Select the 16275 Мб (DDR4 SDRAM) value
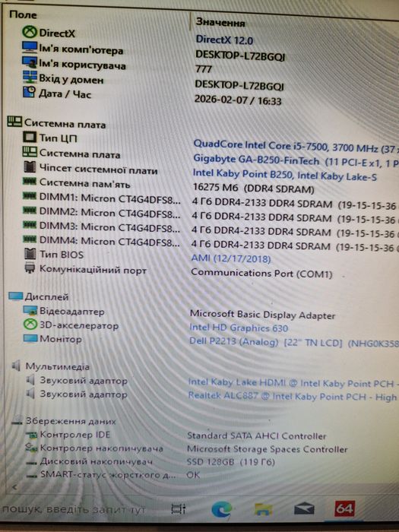 253,188
